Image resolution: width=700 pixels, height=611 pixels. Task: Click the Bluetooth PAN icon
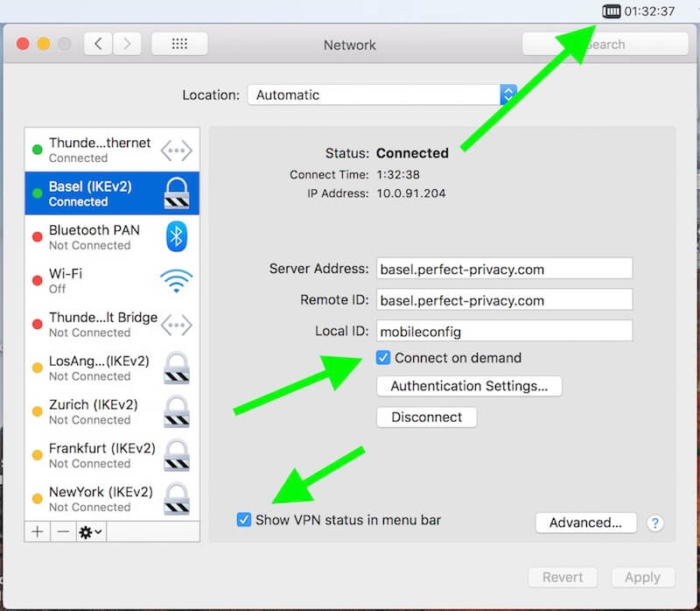(x=177, y=236)
